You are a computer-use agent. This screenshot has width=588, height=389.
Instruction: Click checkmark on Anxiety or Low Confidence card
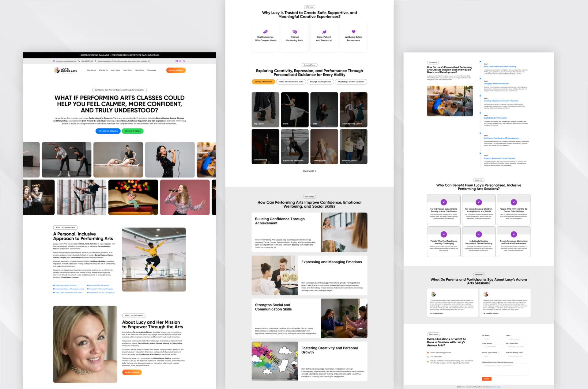[x=443, y=202]
